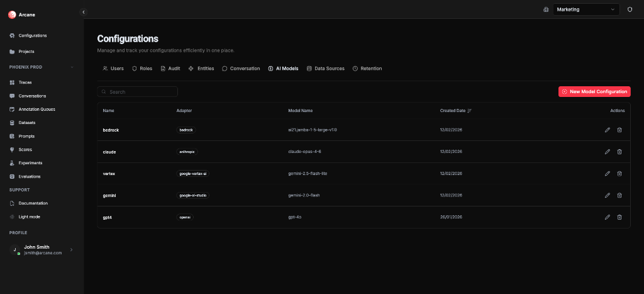This screenshot has height=294, width=644.
Task: Open Traces from the sidebar
Action: (x=25, y=82)
